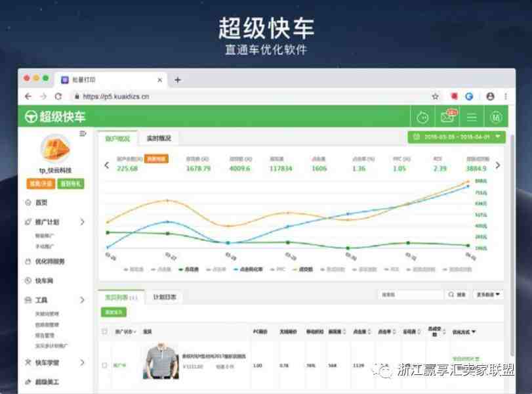Expand the 工具 chevron in sidebar
This screenshot has width=532, height=394.
[82, 300]
